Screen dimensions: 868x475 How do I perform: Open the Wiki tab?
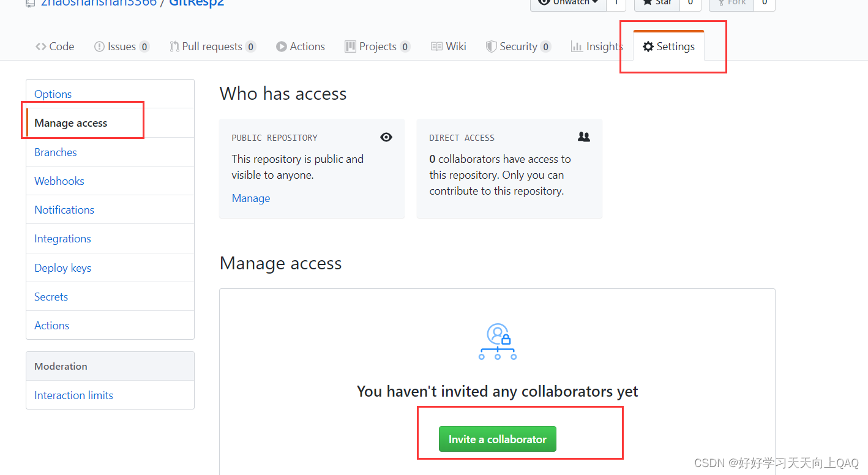click(x=449, y=47)
